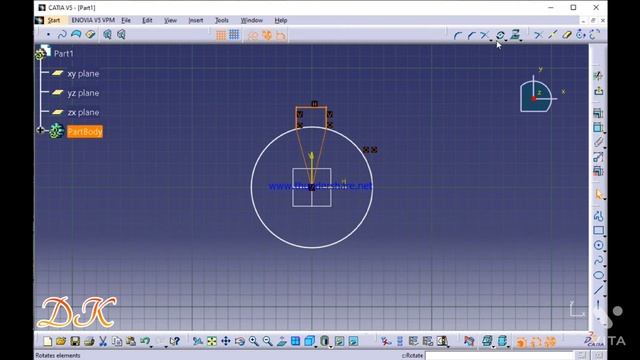Click Zoom Out magnifier icon
The image size is (640, 360).
267,341
